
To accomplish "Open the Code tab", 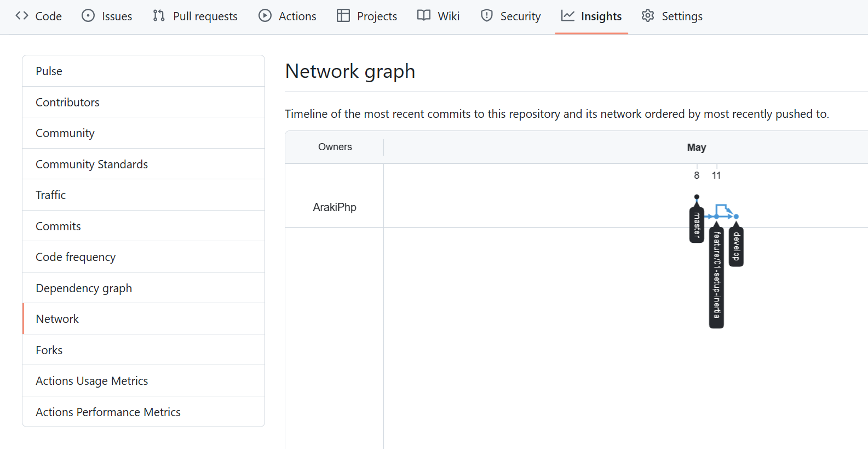I will tap(38, 16).
